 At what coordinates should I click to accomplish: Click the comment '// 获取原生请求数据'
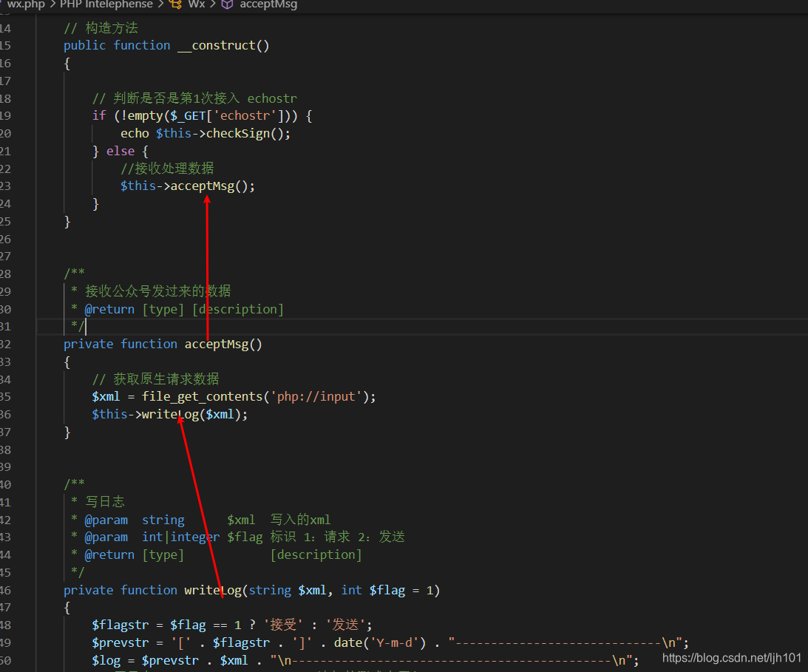(155, 379)
